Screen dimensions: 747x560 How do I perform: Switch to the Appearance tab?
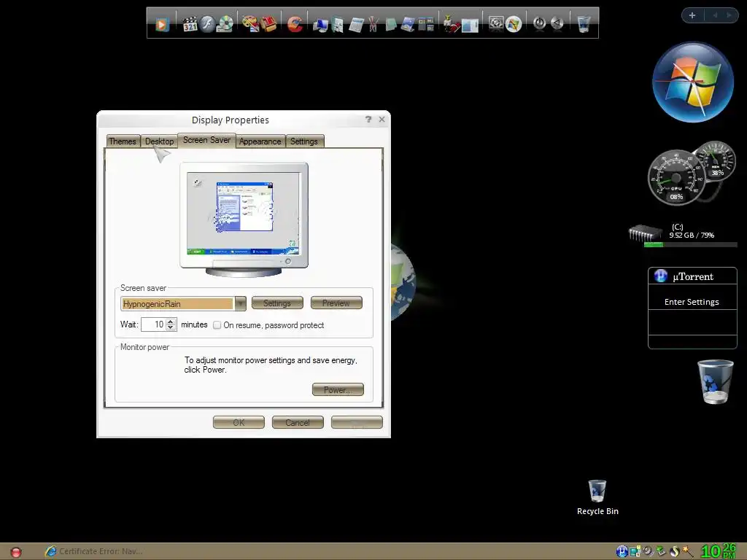260,141
